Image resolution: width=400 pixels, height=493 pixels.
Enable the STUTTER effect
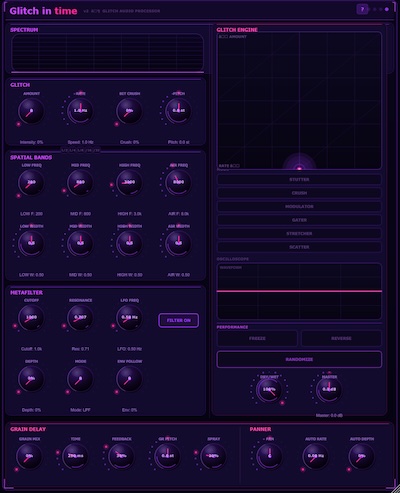[299, 180]
